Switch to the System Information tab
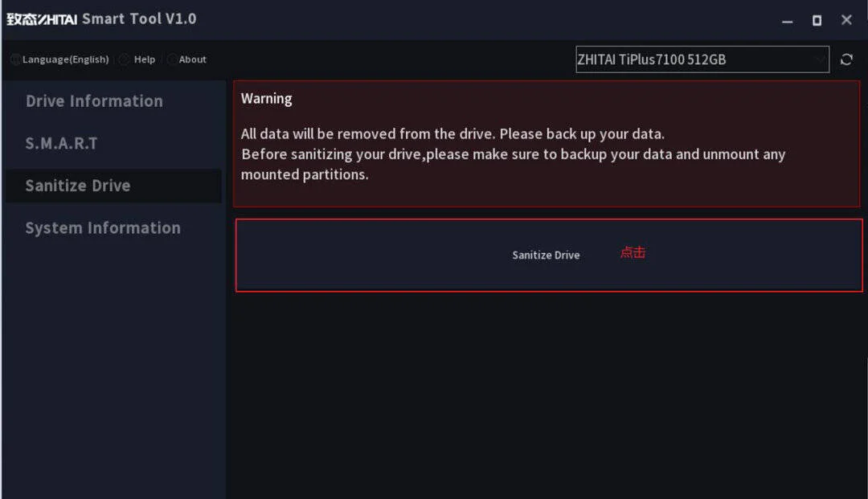Screen dimensions: 868x499 pyautogui.click(x=103, y=228)
